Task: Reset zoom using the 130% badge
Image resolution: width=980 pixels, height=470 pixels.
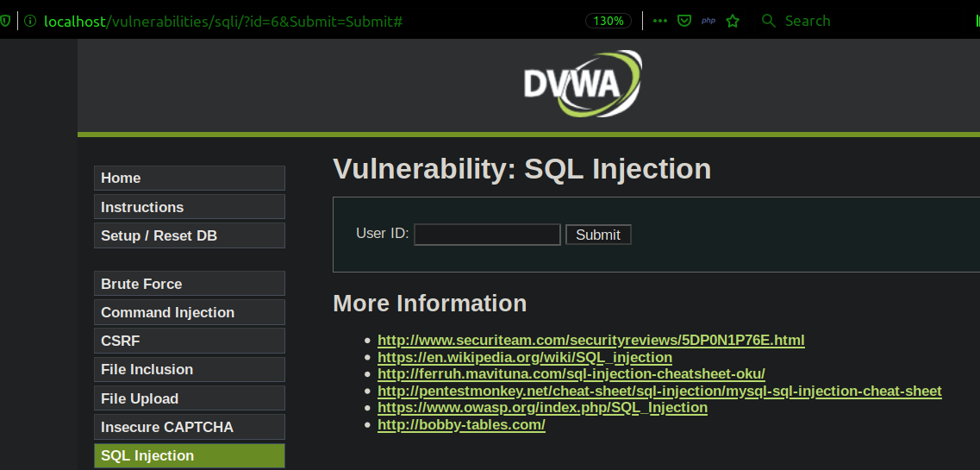Action: coord(609,22)
